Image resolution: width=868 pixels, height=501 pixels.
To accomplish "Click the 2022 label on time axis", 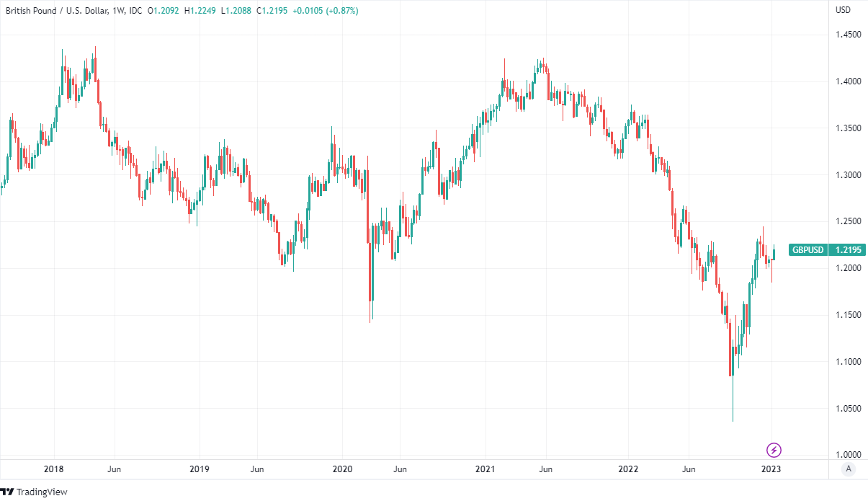I will (628, 469).
